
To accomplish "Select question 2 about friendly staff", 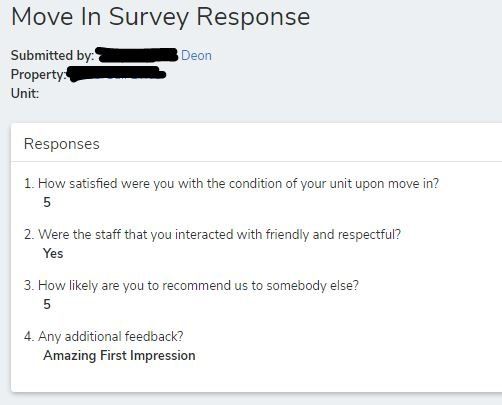I will [x=212, y=235].
